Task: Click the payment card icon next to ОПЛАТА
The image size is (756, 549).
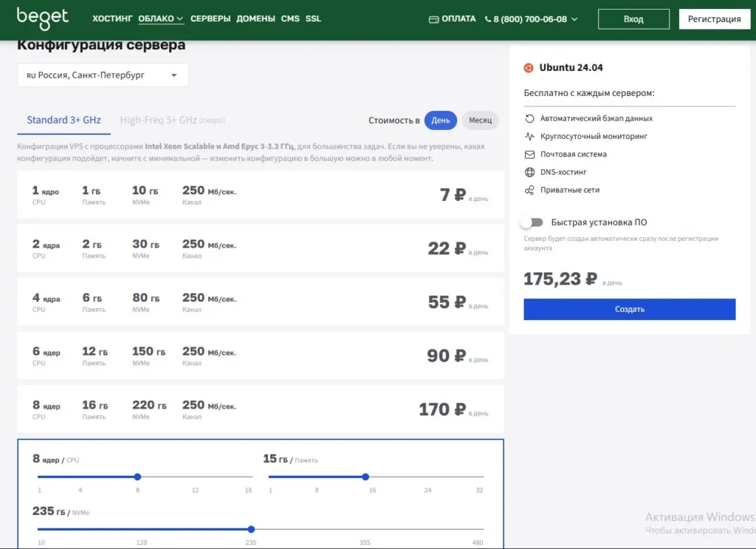Action: pos(433,19)
